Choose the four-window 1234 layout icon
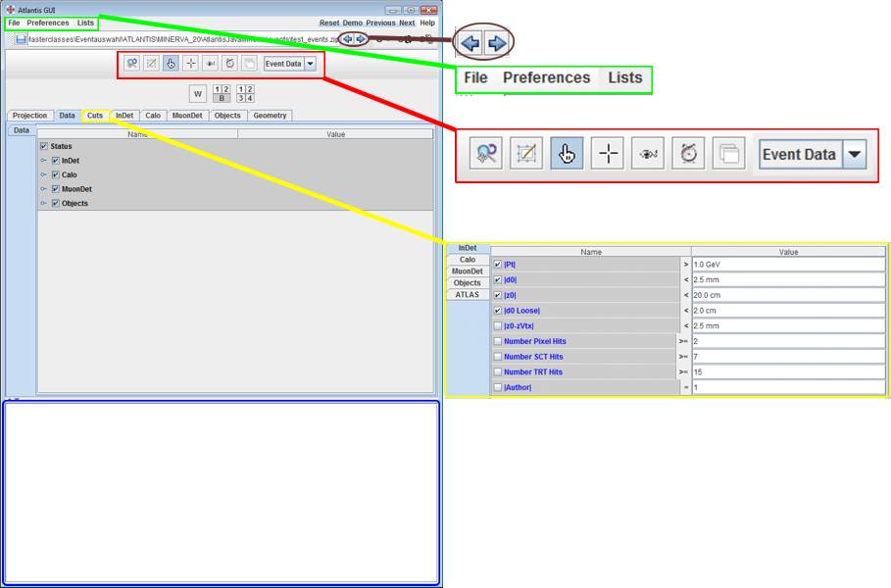Viewport: 891px width, 588px height. pos(245,94)
